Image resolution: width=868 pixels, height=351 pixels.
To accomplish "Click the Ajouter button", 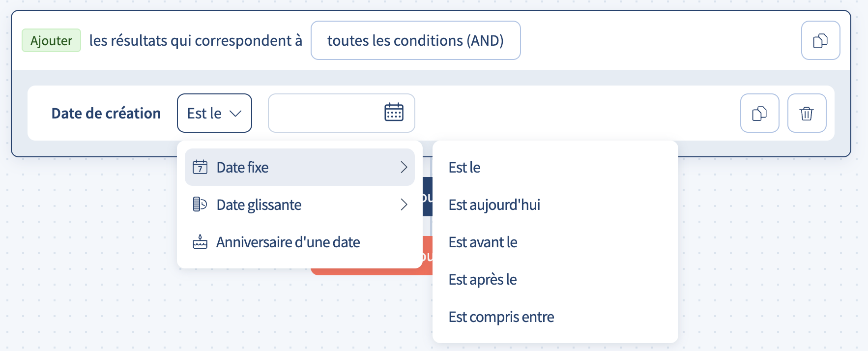I will 51,40.
